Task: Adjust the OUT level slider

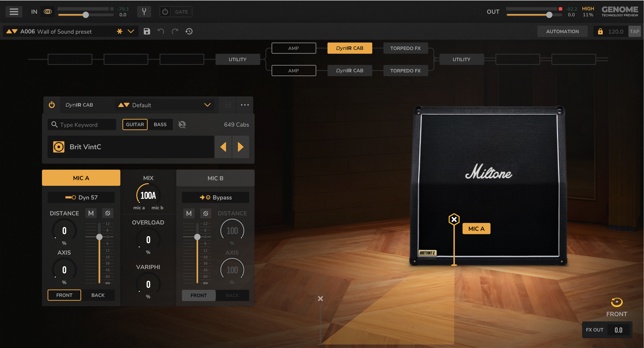Action: click(x=549, y=15)
